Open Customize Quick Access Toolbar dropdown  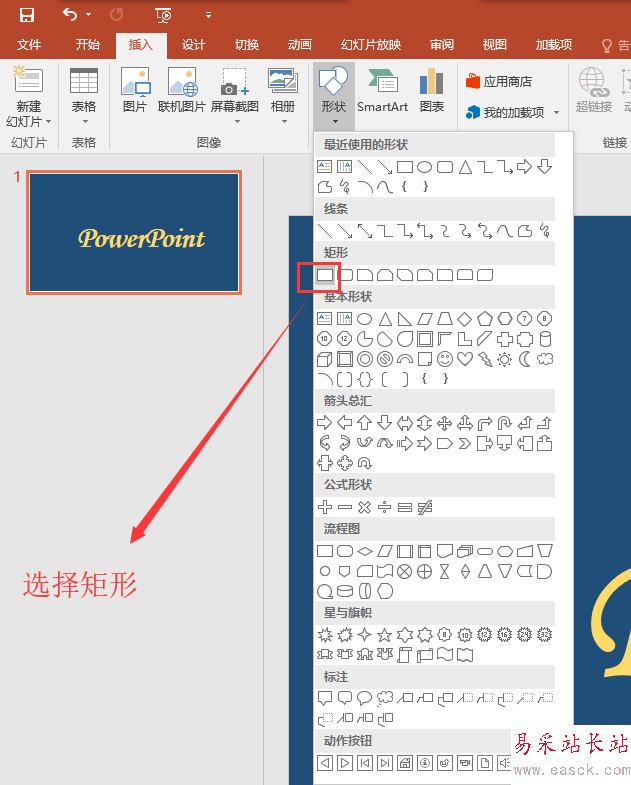(x=208, y=15)
